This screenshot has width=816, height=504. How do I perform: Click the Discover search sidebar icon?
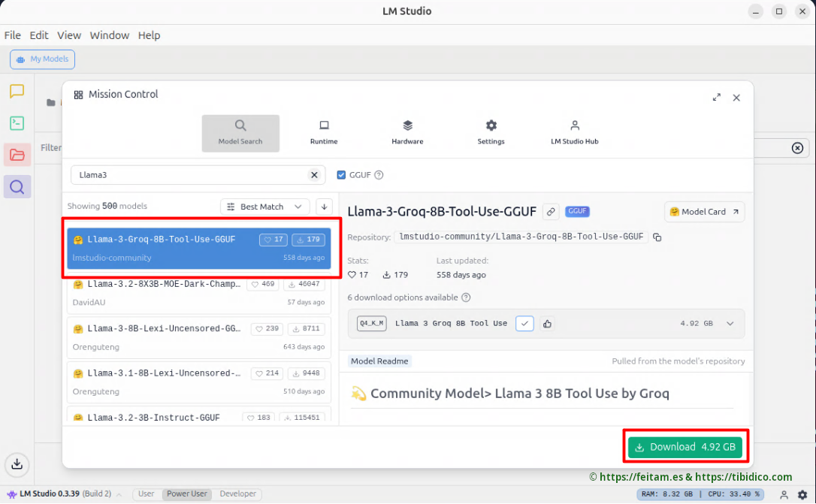click(x=17, y=187)
